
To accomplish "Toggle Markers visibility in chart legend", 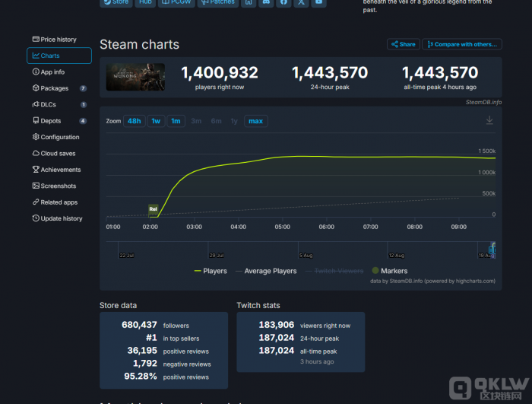I will (389, 271).
